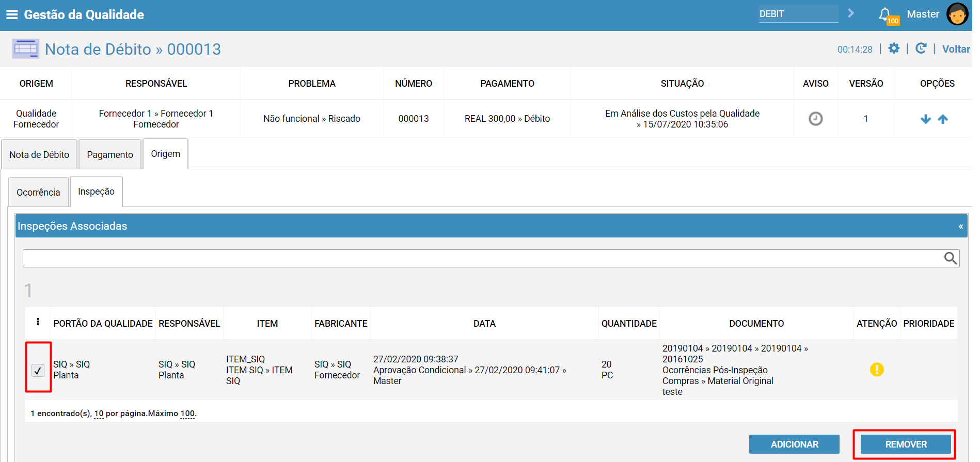
Task: Click the search magnifier icon
Action: [950, 258]
